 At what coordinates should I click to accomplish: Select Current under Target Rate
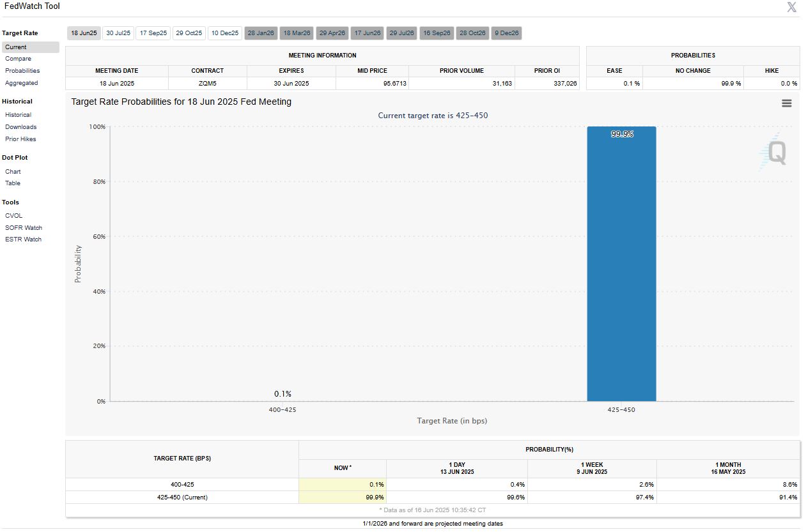tap(31, 47)
